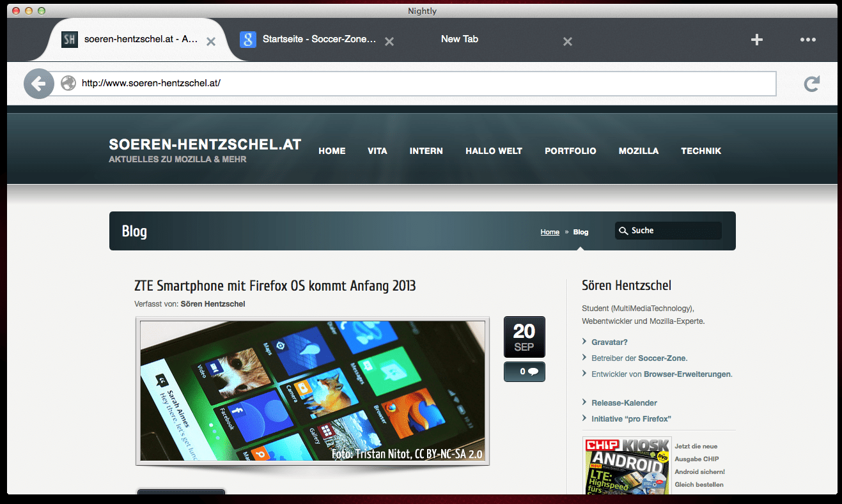The image size is (842, 504).
Task: Close the Startseite - Soccer-Zone tab
Action: pyautogui.click(x=389, y=42)
